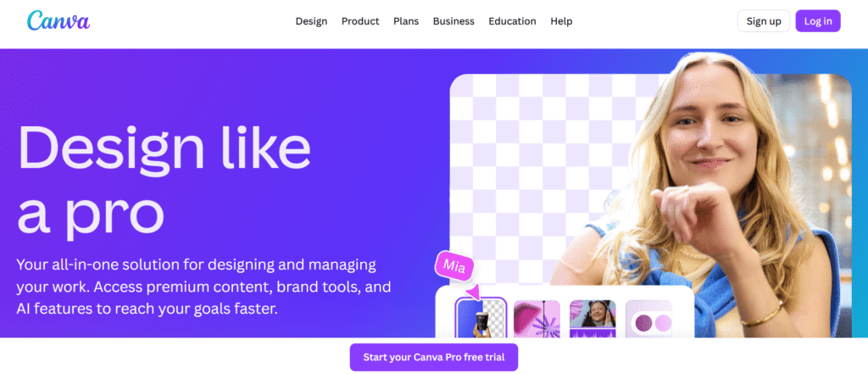868x374 pixels.
Task: Click the toggle switch graphic thumbnail
Action: (648, 319)
